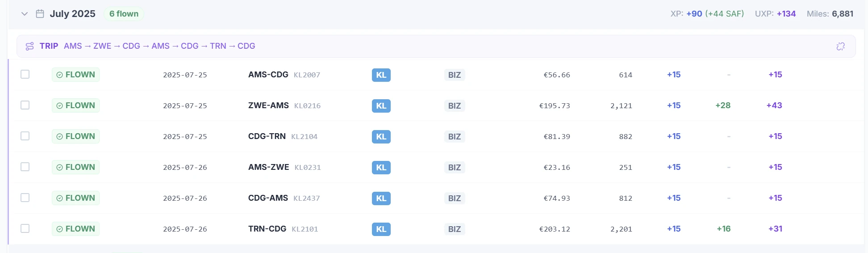Click the price €203.12
Screen dimensions: 868x253
point(555,229)
